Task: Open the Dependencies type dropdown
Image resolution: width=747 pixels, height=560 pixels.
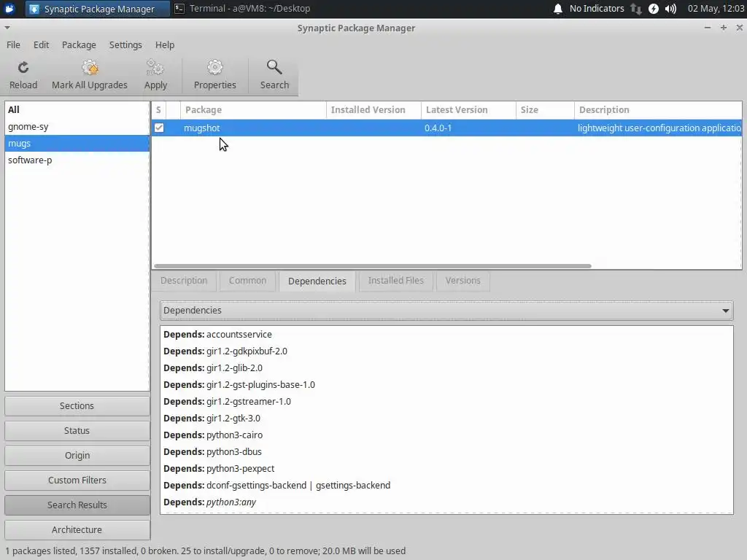Action: (x=446, y=311)
